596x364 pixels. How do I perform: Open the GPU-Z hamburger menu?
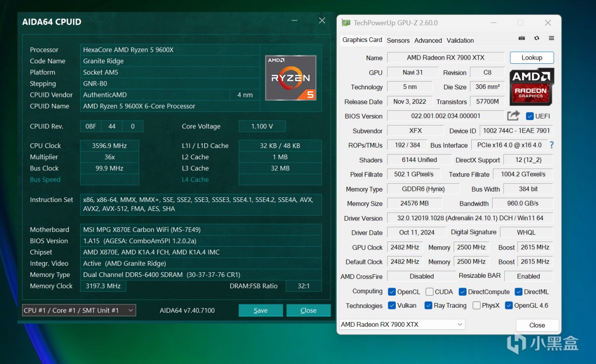(551, 38)
